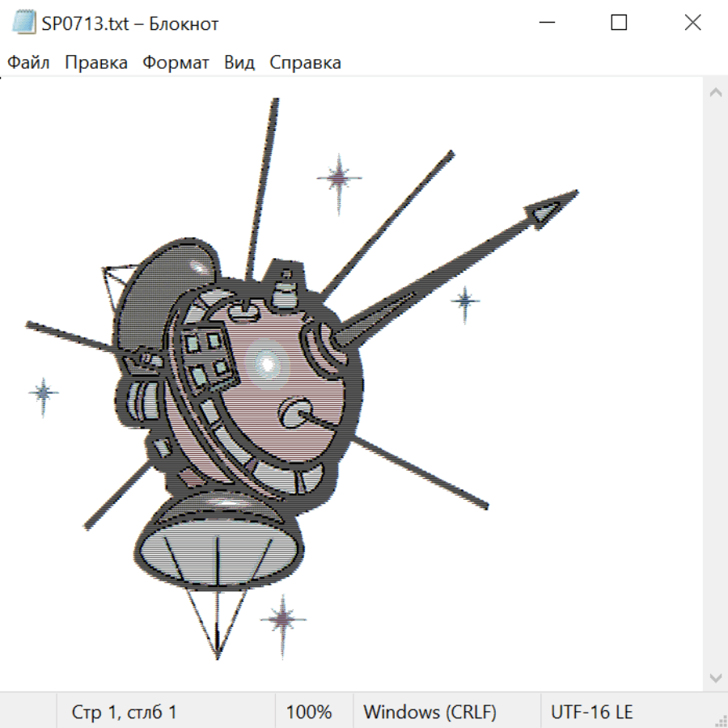Close the SP0713.txt Notepad window
The height and width of the screenshot is (728, 728).
692,23
